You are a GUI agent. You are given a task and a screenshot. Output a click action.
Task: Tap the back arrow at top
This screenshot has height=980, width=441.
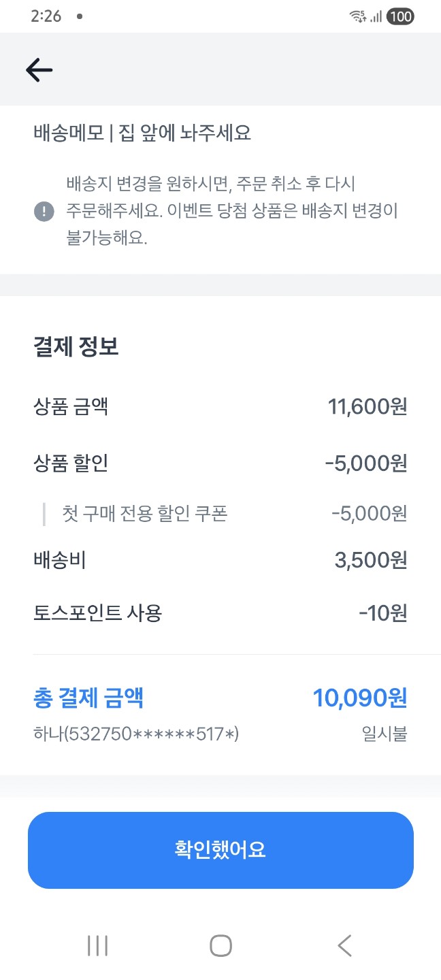click(x=39, y=69)
